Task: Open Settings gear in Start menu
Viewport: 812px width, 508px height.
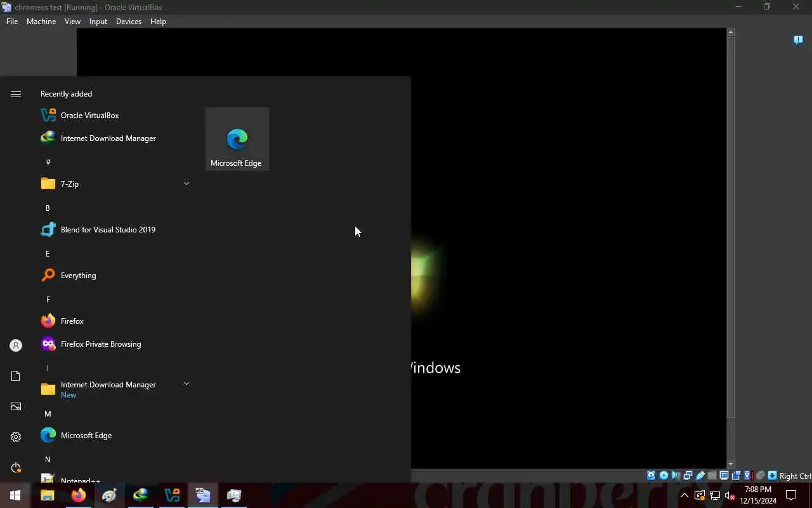Action: [x=16, y=437]
